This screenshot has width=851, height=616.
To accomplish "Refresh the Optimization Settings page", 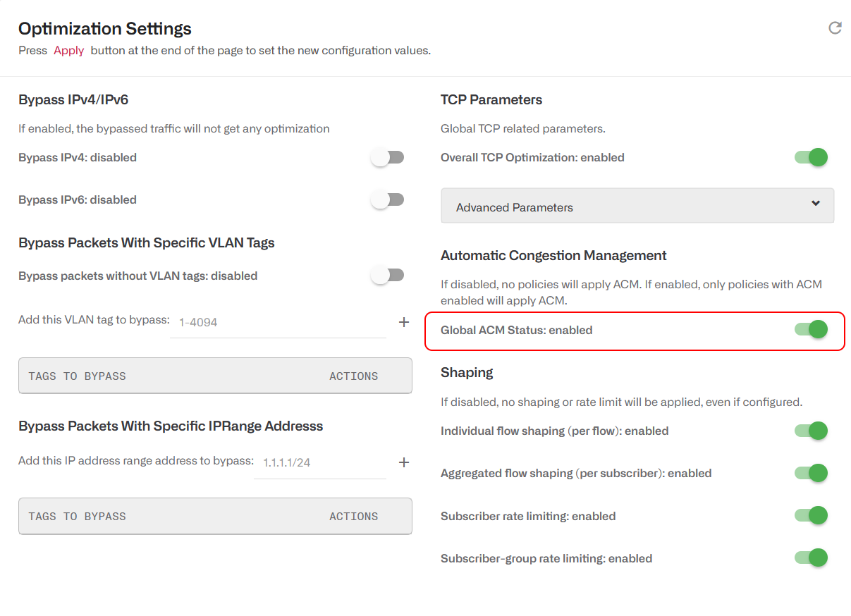I will pos(835,27).
